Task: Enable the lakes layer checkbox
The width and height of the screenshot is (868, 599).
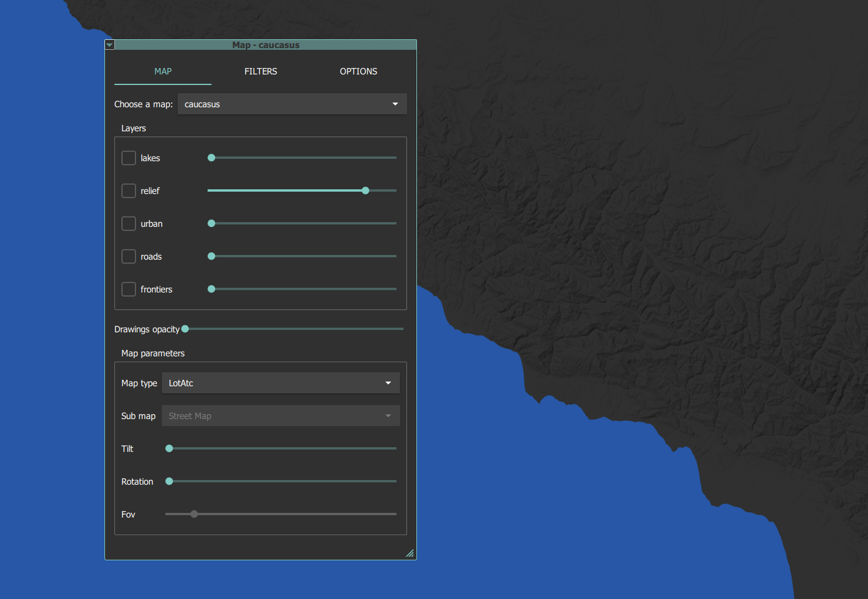Action: click(128, 158)
